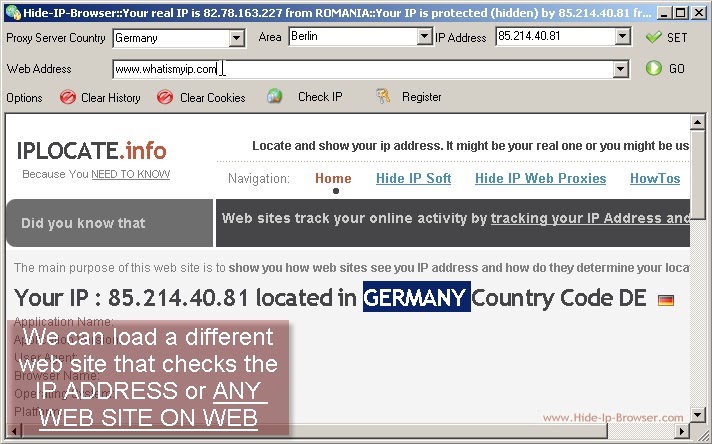Click the Clear History label
Image resolution: width=712 pixels, height=444 pixels.
pos(111,98)
